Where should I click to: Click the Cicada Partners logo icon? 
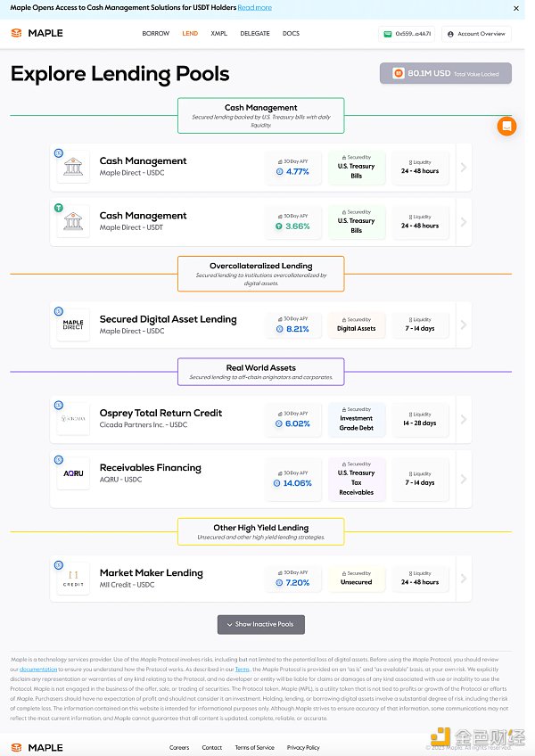(x=73, y=420)
